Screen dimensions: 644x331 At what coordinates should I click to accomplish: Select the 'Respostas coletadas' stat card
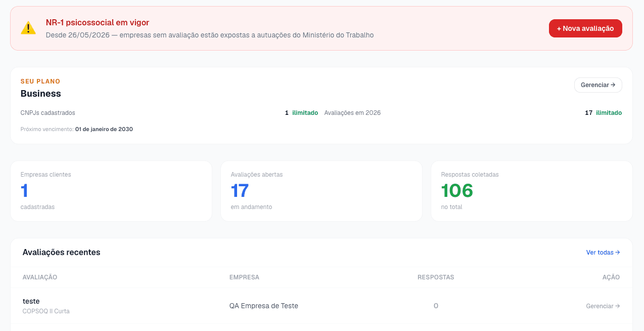532,191
